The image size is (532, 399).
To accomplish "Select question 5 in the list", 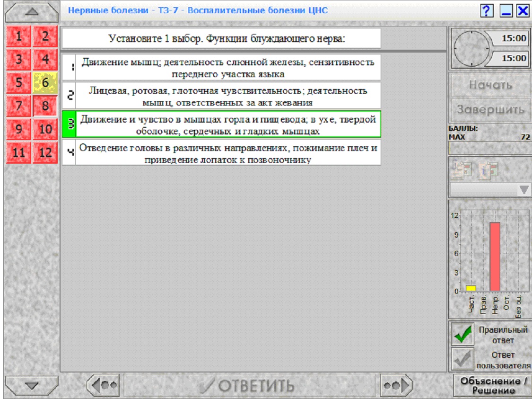I will (x=18, y=82).
